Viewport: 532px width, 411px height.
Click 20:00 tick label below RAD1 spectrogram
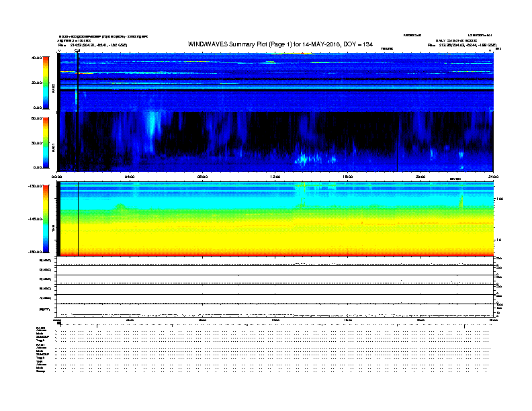(x=420, y=177)
